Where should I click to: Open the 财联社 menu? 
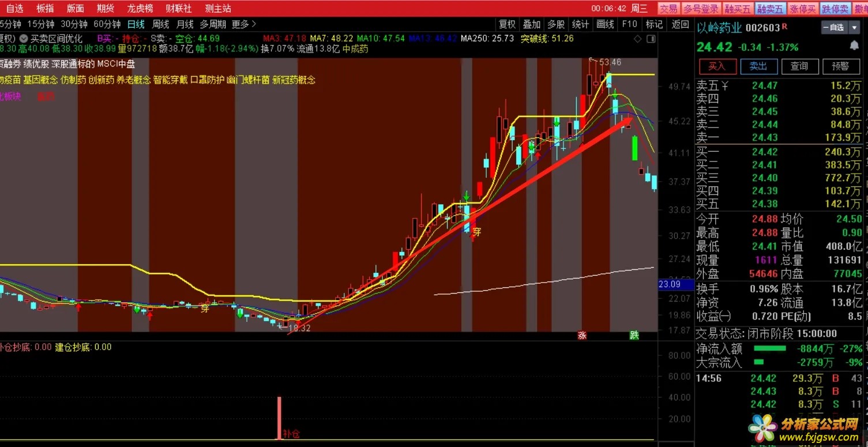[x=179, y=8]
